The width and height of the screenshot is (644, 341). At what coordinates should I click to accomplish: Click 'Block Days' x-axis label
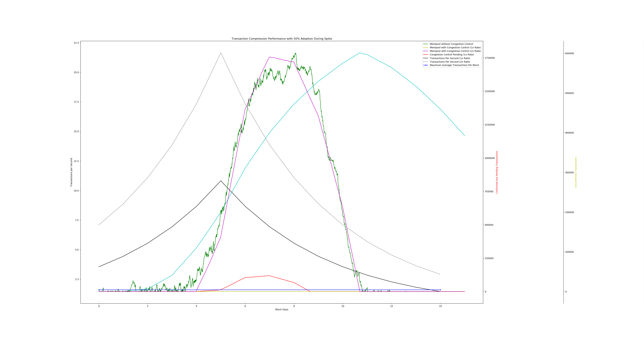point(282,310)
